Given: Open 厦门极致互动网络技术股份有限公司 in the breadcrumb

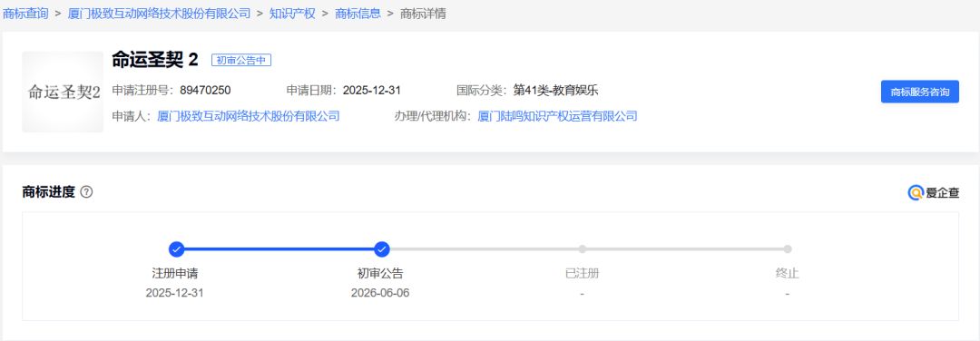Looking at the screenshot, I should (160, 14).
